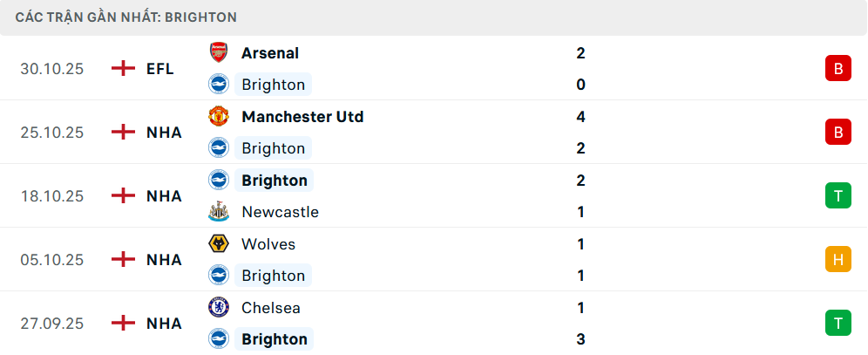Click the Manchester Utd club crest
This screenshot has height=355, width=868.
coord(218,117)
